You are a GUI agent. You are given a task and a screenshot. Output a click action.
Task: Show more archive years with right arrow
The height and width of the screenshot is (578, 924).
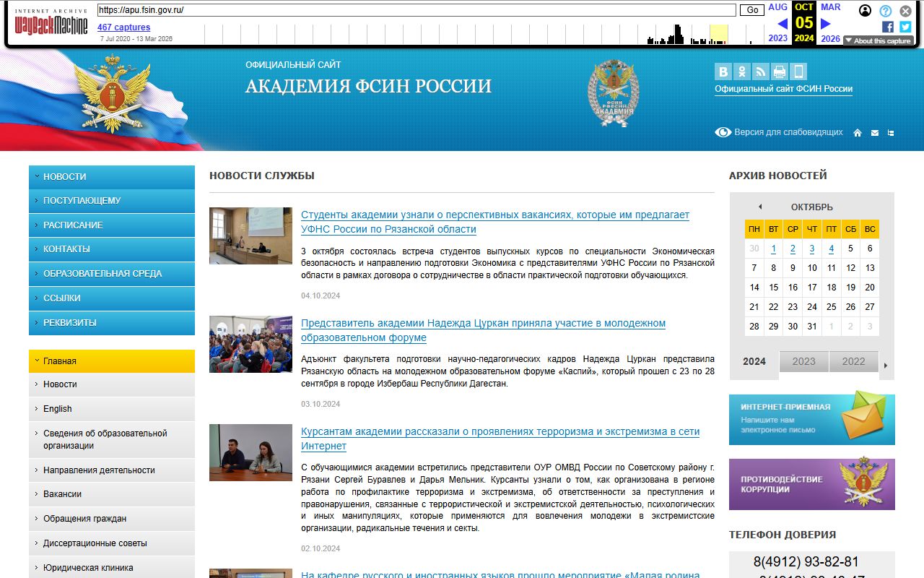[x=886, y=366]
